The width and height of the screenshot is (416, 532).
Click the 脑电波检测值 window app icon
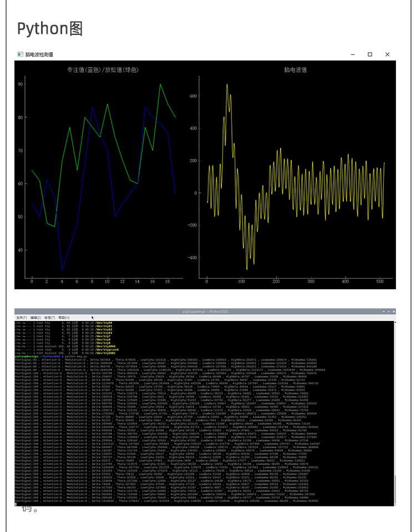pyautogui.click(x=20, y=54)
